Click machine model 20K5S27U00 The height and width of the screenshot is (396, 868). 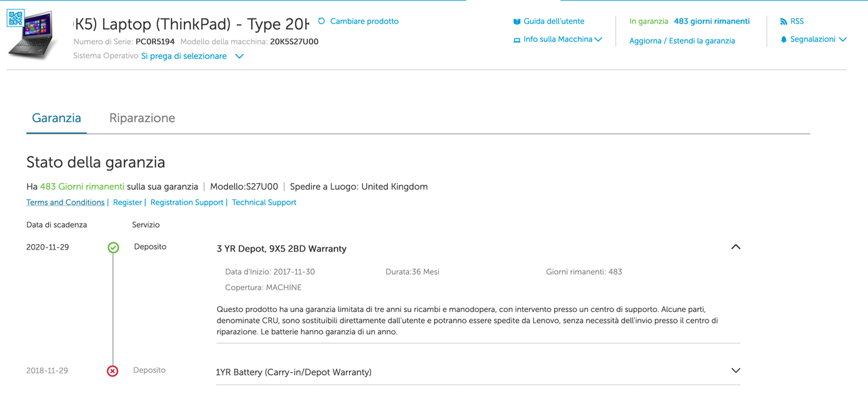point(294,41)
